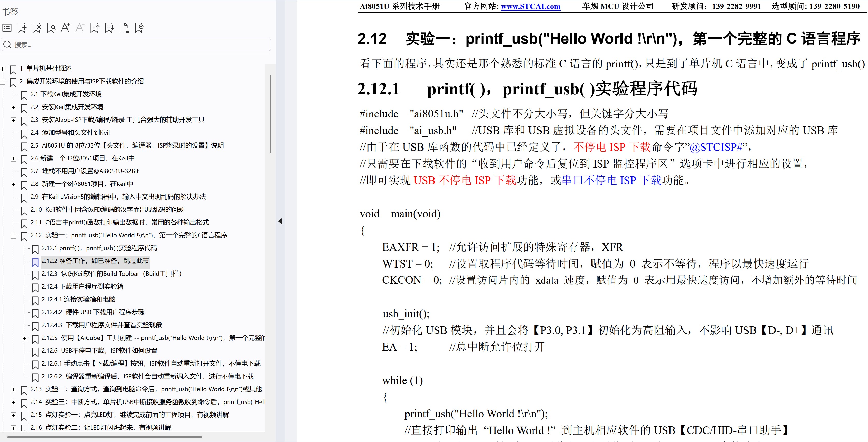Expand bookmark 2.12.5 使用【AiCube】工具创建

(x=24, y=338)
